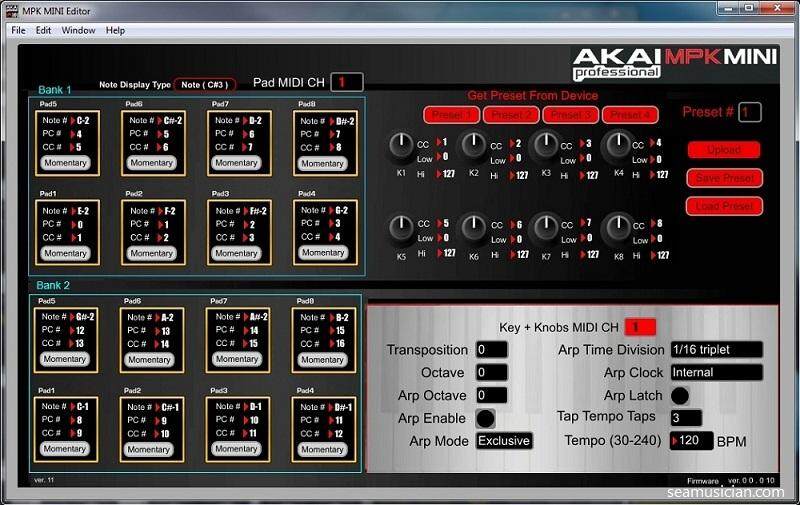Viewport: 800px width, 505px height.
Task: Toggle Momentary mode on Bank 2 Pad5
Action: [x=64, y=359]
